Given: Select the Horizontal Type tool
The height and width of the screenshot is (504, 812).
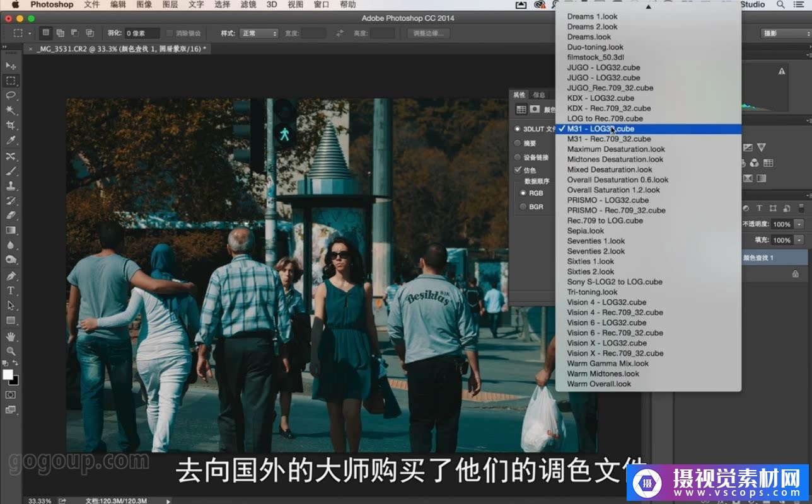Looking at the screenshot, I should click(x=11, y=290).
